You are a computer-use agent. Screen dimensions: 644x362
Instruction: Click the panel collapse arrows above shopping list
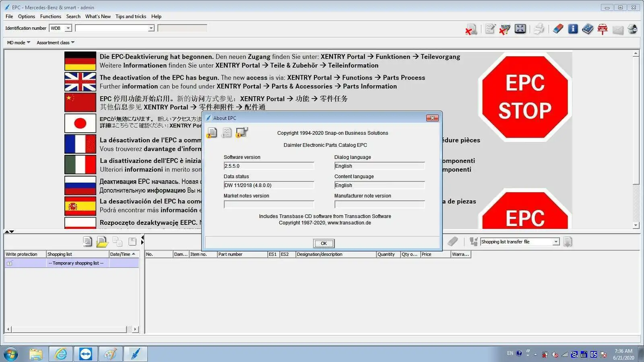click(9, 232)
